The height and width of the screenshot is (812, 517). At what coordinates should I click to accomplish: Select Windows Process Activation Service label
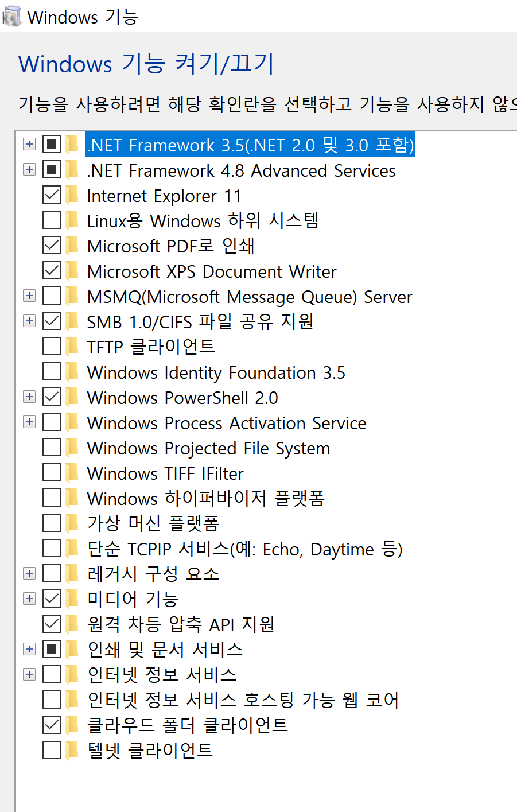[227, 422]
